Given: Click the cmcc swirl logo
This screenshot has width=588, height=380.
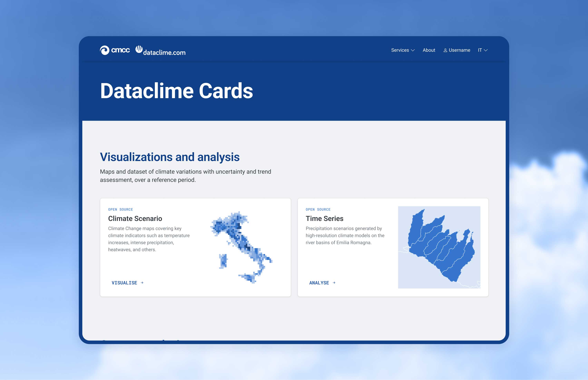Looking at the screenshot, I should (105, 50).
